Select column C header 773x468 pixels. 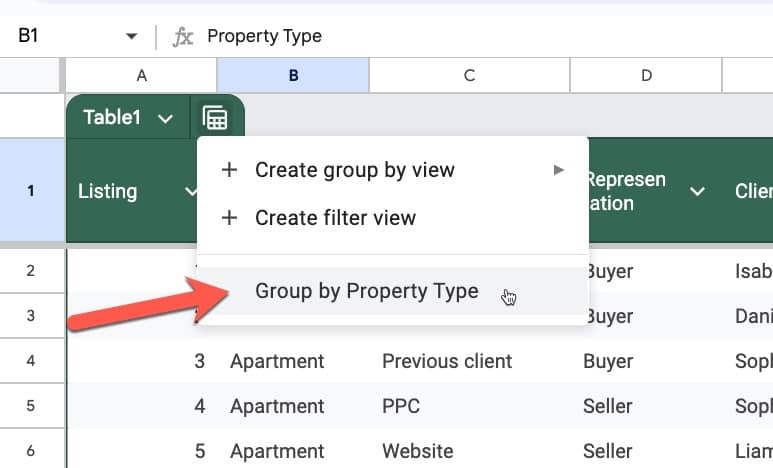click(469, 75)
